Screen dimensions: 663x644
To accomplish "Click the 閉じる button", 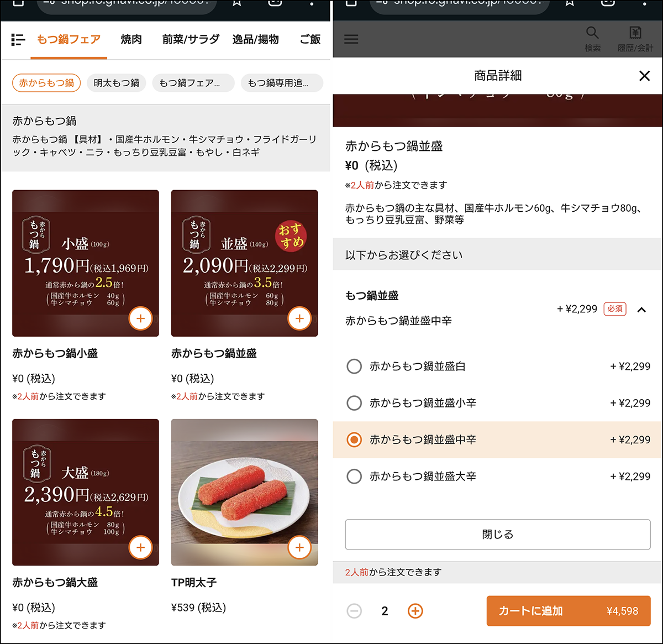I will click(497, 535).
